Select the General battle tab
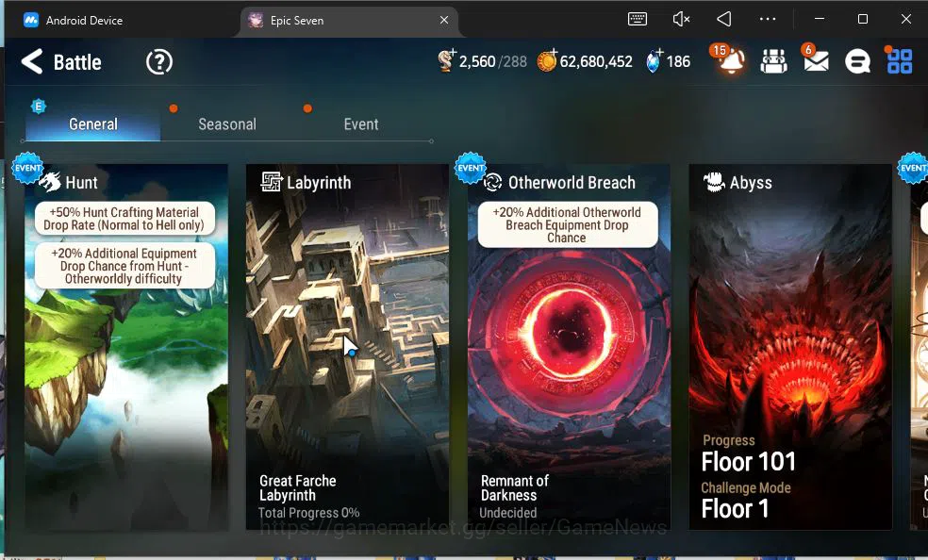Screen dimensions: 928x560 93,124
